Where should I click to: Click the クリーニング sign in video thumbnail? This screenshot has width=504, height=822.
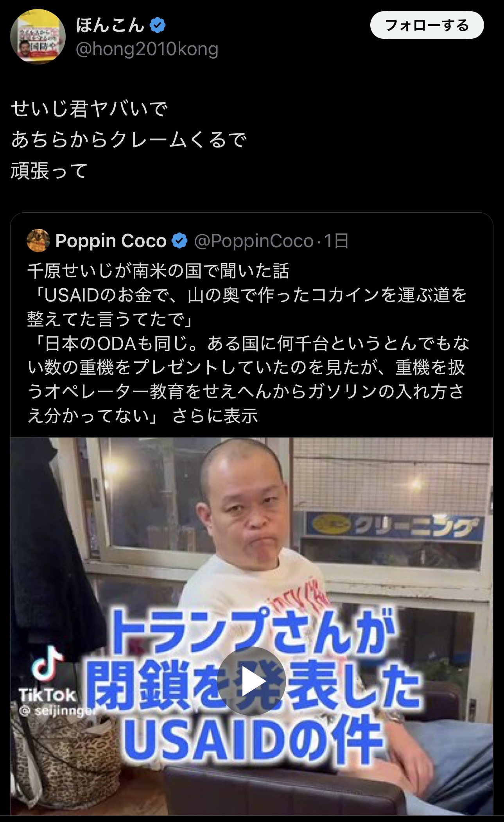point(394,525)
